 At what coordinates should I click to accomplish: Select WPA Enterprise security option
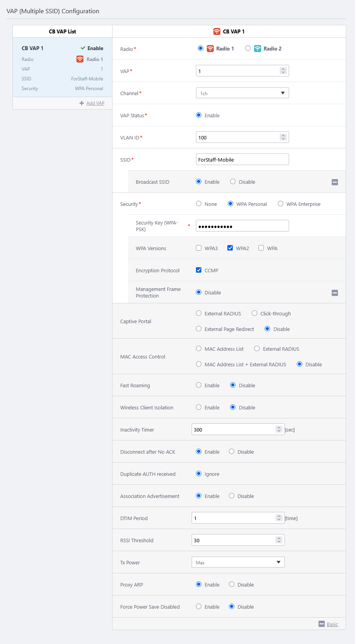[x=281, y=204]
